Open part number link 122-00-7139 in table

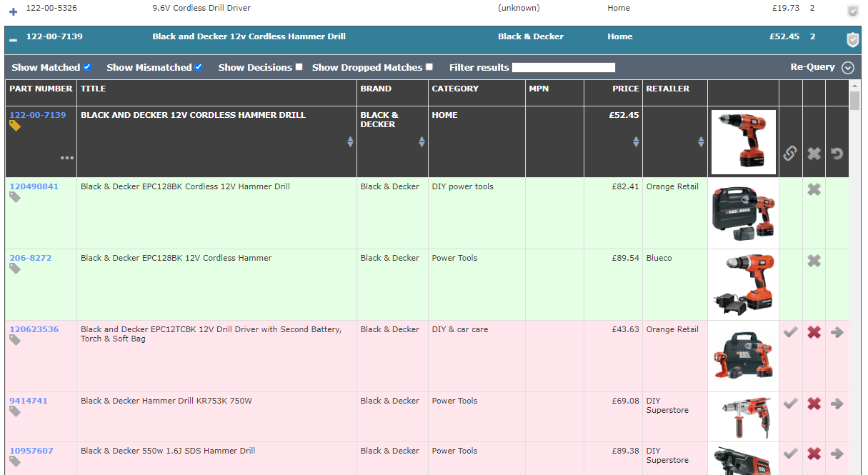coord(38,115)
